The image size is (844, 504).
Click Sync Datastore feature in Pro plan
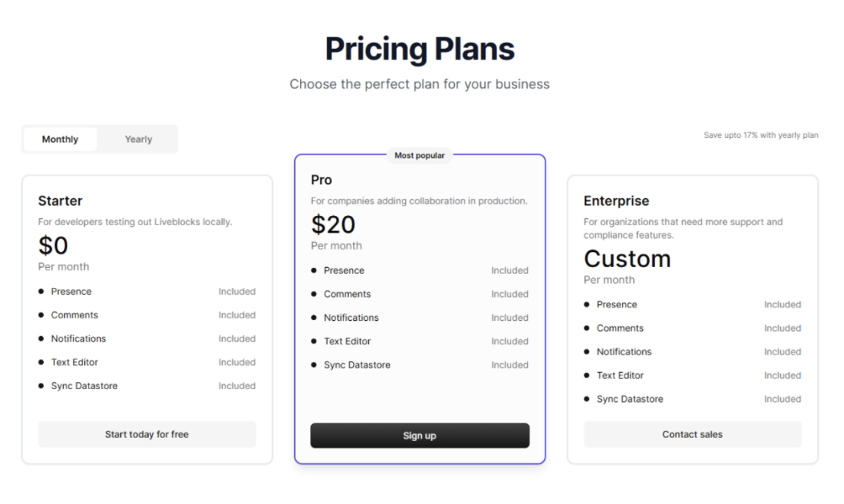tap(357, 365)
